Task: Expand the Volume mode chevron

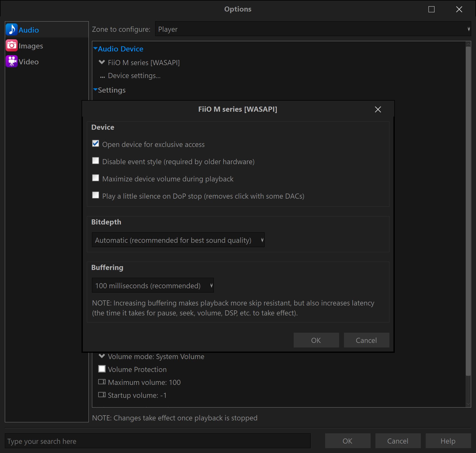Action: 102,356
